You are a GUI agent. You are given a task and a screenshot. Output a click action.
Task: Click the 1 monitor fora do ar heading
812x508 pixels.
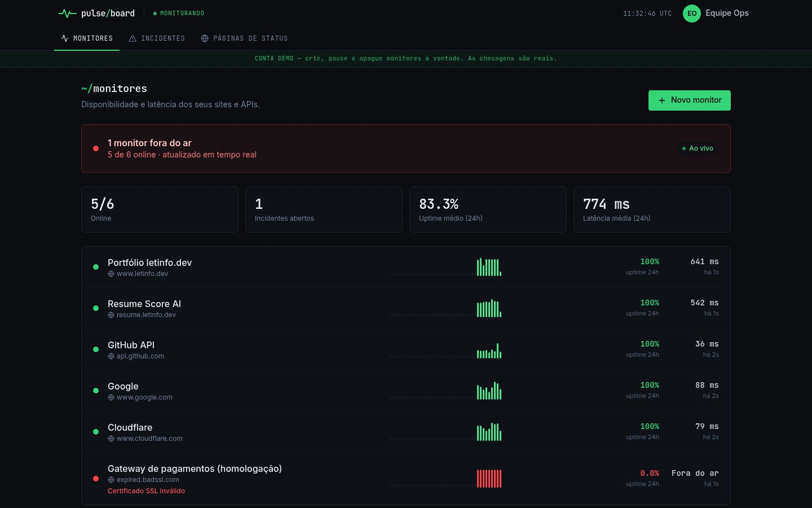click(x=149, y=143)
